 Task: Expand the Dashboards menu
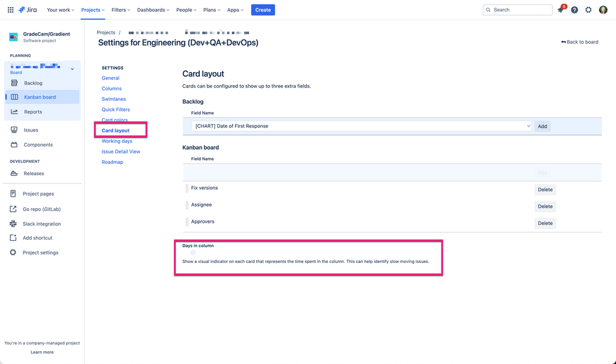point(153,10)
